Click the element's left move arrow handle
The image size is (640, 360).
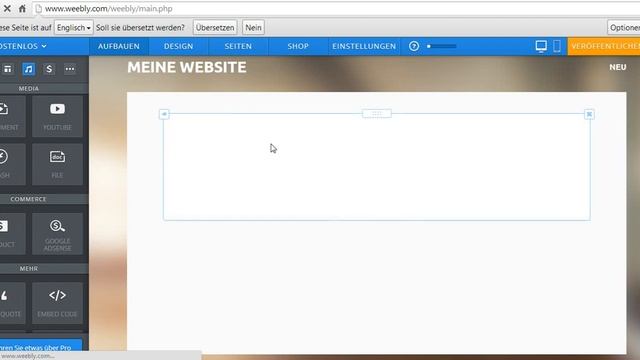pyautogui.click(x=164, y=114)
